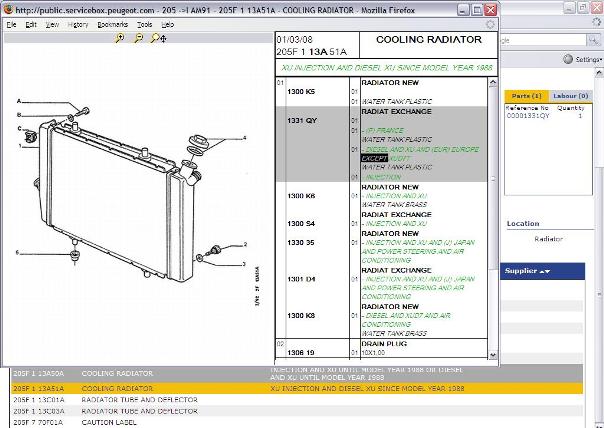Open the History menu
604x428 pixels.
[78, 25]
